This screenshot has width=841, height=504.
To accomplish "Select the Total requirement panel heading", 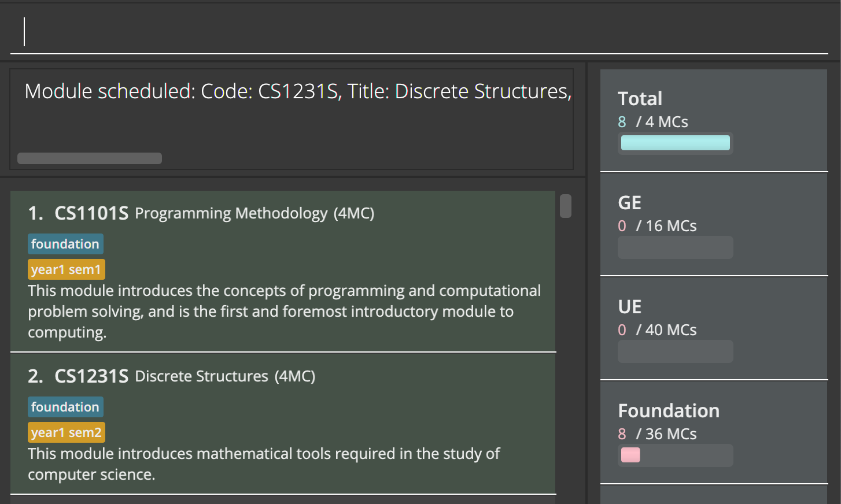I will (640, 99).
